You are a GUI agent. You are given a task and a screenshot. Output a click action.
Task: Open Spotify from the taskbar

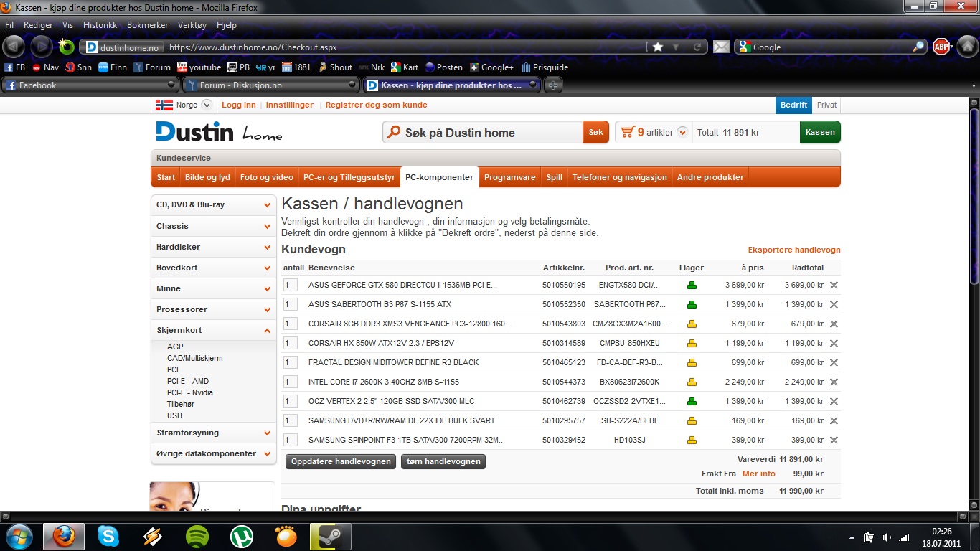197,536
